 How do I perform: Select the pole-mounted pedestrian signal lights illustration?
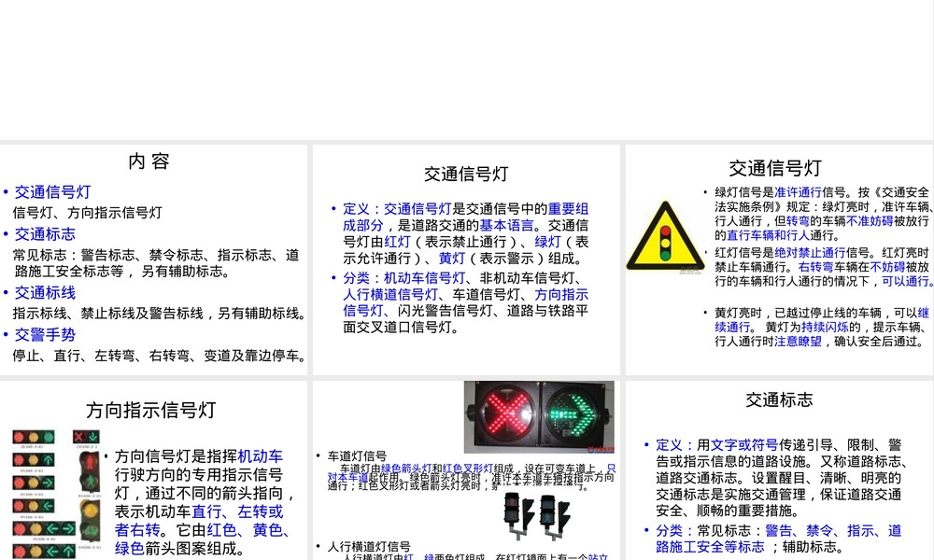pyautogui.click(x=538, y=515)
